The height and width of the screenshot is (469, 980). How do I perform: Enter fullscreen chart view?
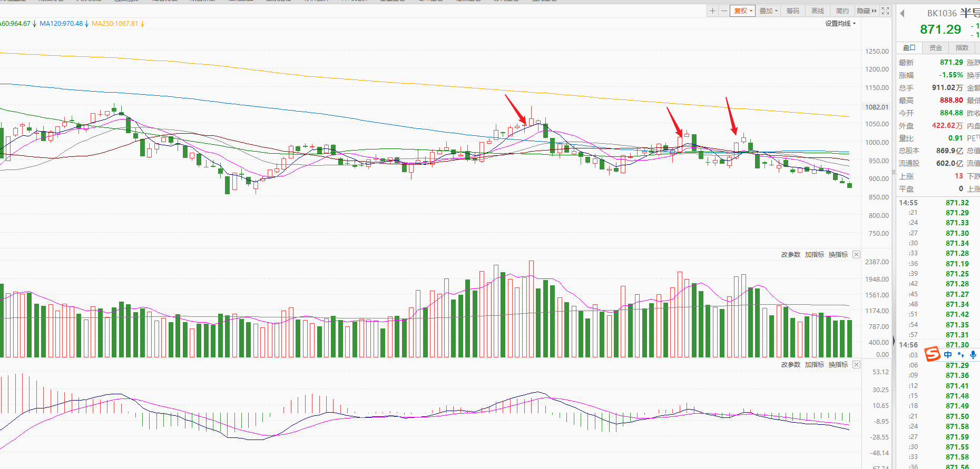pyautogui.click(x=886, y=11)
